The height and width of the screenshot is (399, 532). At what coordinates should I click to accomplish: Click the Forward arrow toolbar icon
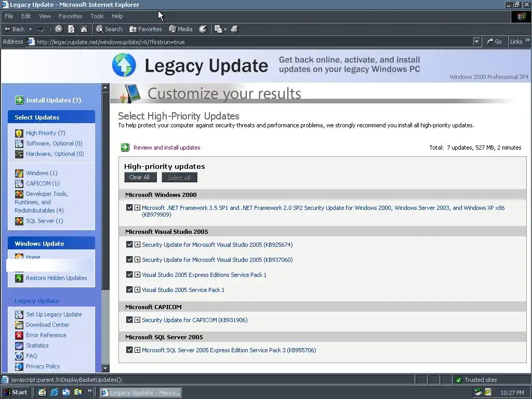[x=41, y=30]
